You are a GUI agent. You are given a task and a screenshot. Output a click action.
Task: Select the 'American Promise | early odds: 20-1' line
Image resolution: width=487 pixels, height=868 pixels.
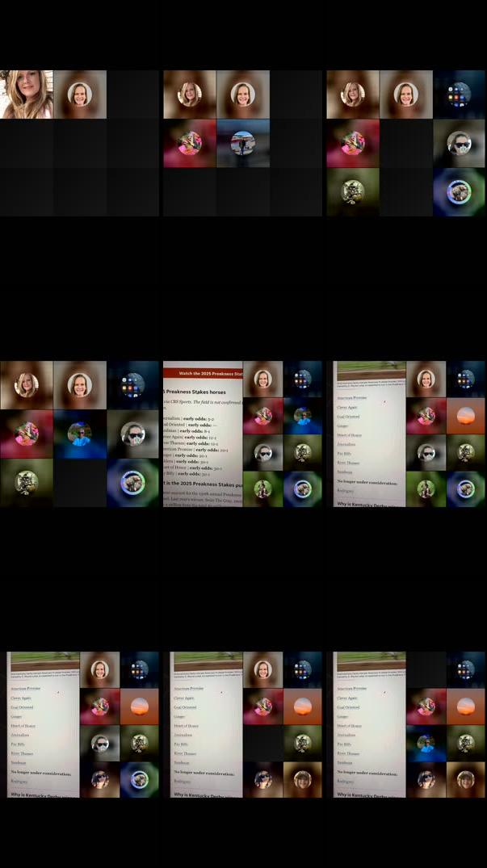(195, 450)
